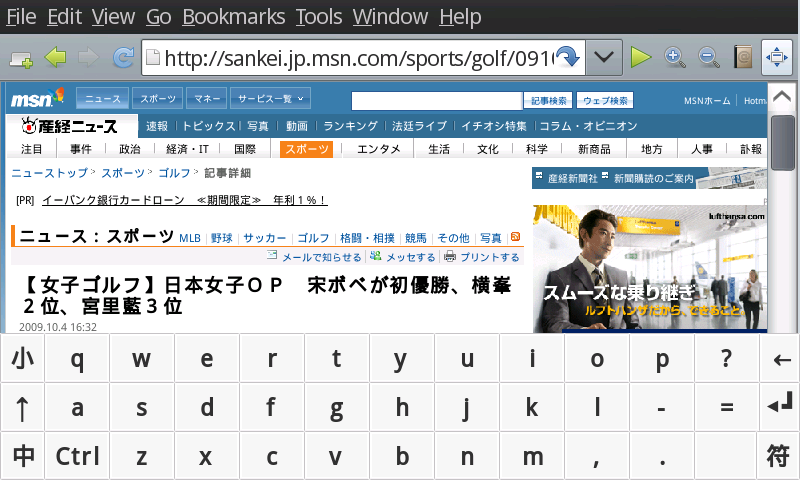
Task: Click the 記事検索 search button
Action: [x=549, y=100]
